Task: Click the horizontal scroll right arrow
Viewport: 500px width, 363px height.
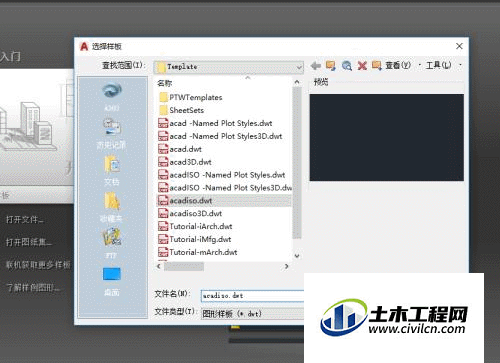Action: click(286, 266)
